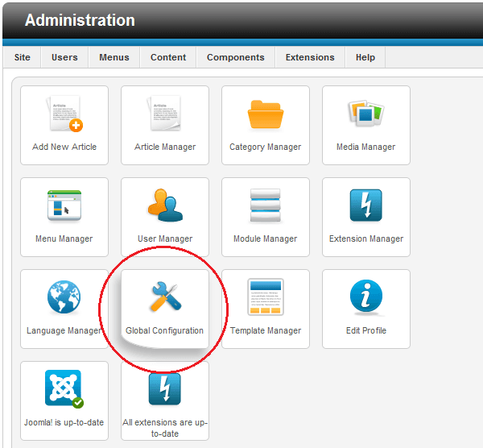
Task: Open Global Configuration tools icon
Action: coord(165,297)
